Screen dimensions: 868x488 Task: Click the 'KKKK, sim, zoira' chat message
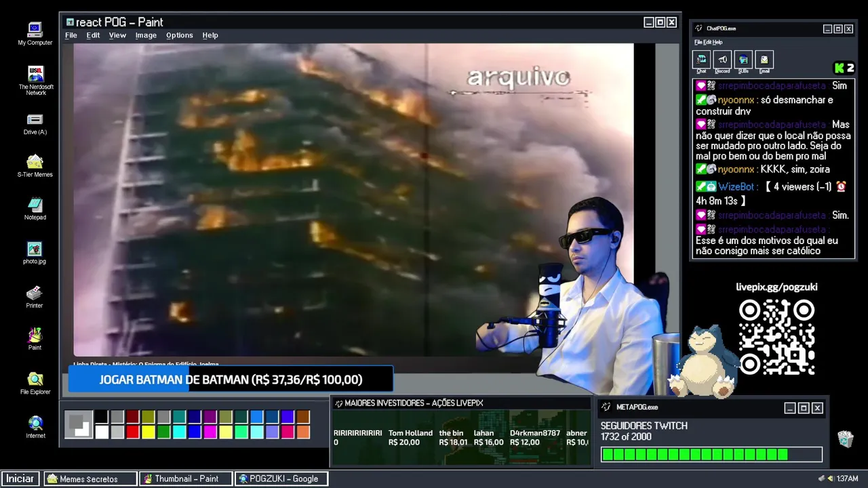coord(795,169)
